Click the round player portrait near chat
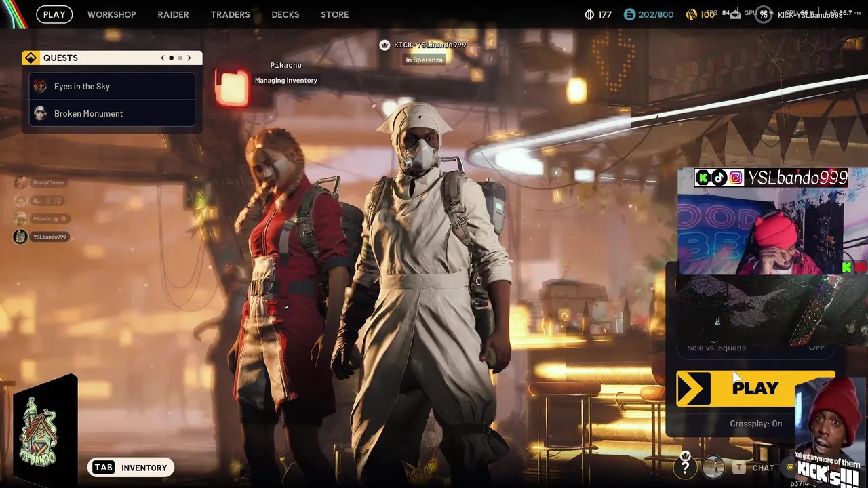 pyautogui.click(x=713, y=467)
